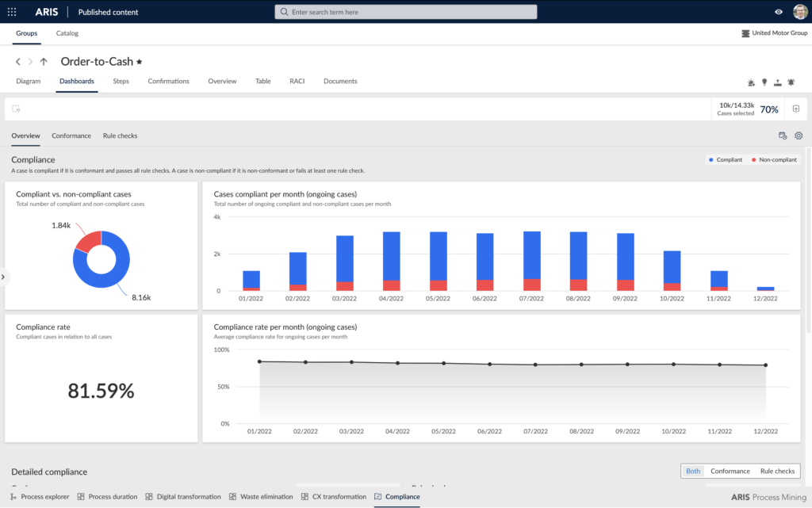Expand the filter bar options

point(796,109)
